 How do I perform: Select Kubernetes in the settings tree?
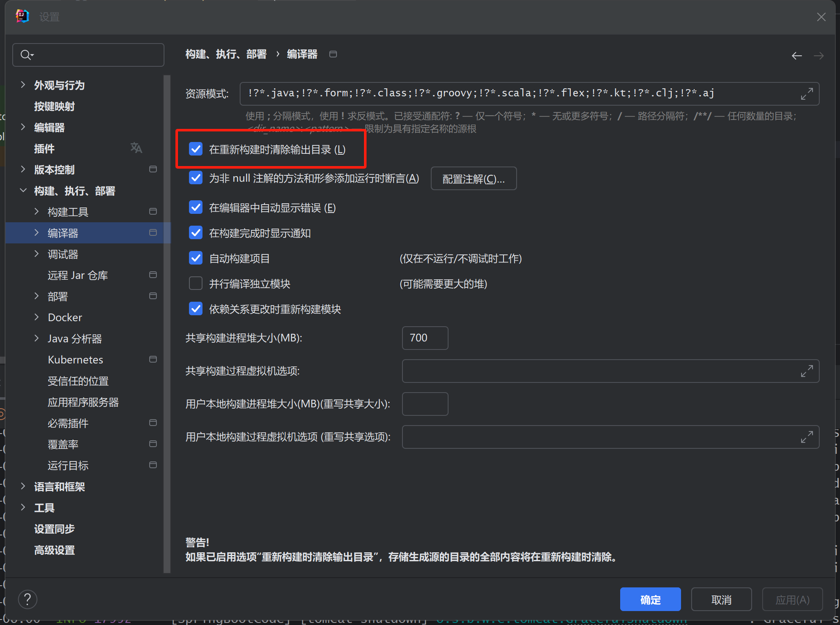pyautogui.click(x=75, y=360)
